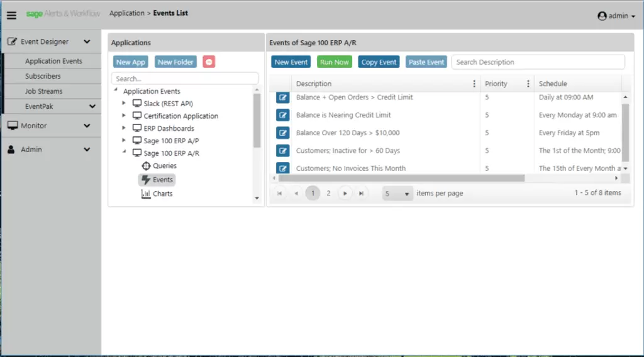This screenshot has width=644, height=357.
Task: Edit the Customers; No Invoices This Month event
Action: pos(282,167)
